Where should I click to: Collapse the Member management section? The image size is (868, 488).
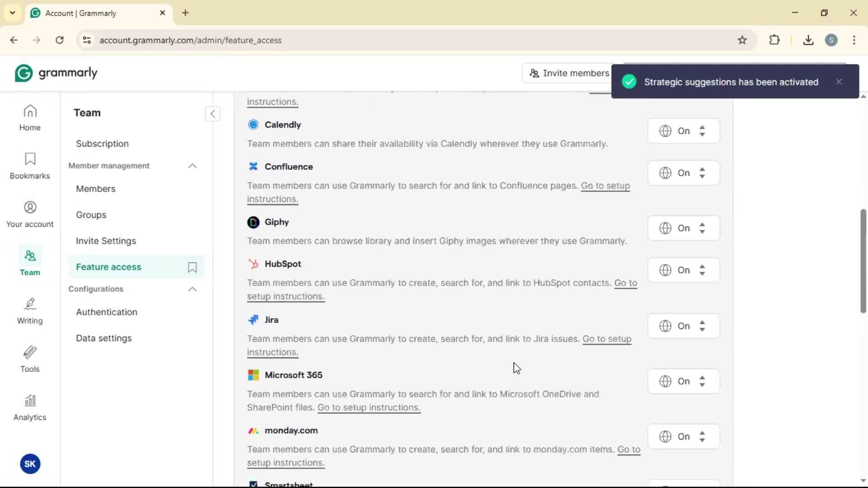[x=192, y=166]
